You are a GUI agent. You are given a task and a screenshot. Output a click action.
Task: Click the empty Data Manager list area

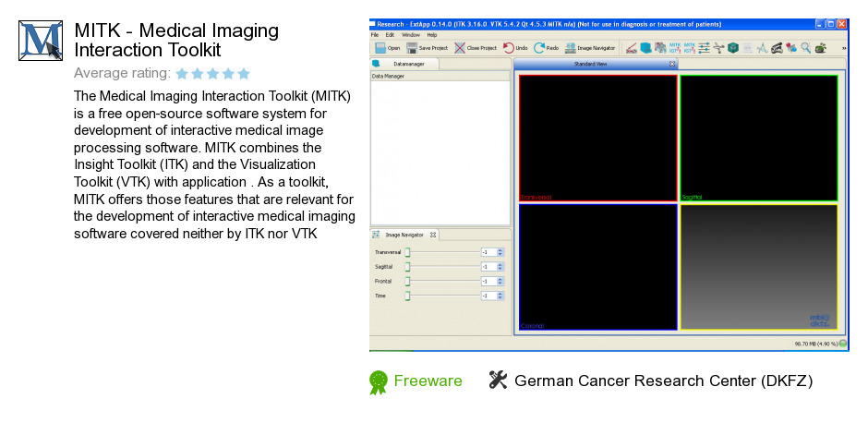(440, 152)
